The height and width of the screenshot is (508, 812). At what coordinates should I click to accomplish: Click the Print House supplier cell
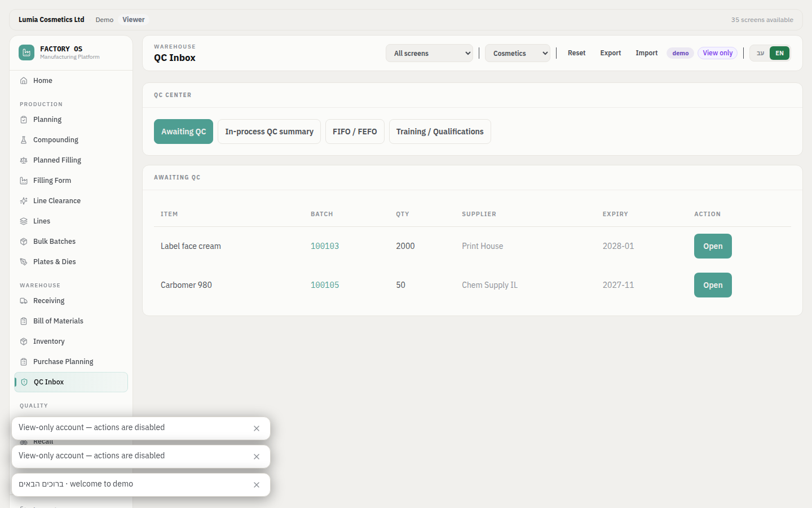tap(483, 246)
